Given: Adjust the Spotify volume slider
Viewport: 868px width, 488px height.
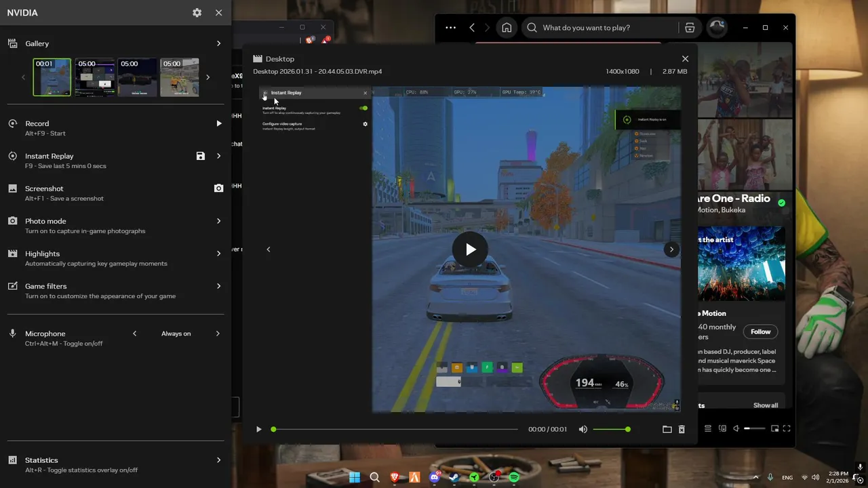Looking at the screenshot, I should [x=755, y=428].
